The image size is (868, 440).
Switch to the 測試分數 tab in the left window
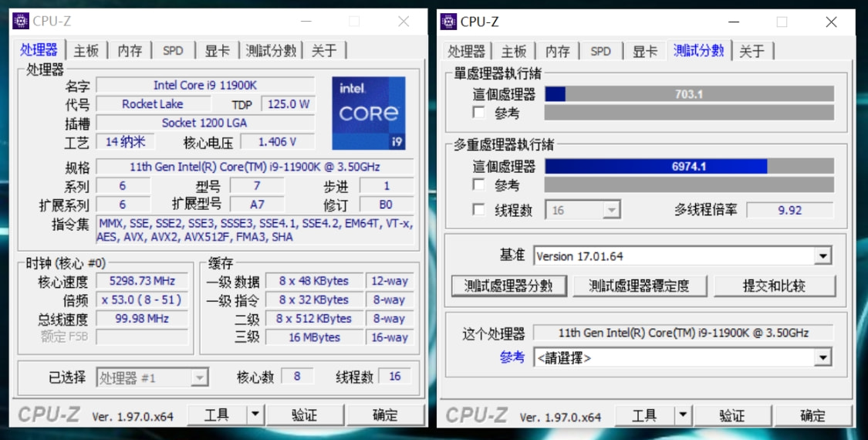point(271,51)
